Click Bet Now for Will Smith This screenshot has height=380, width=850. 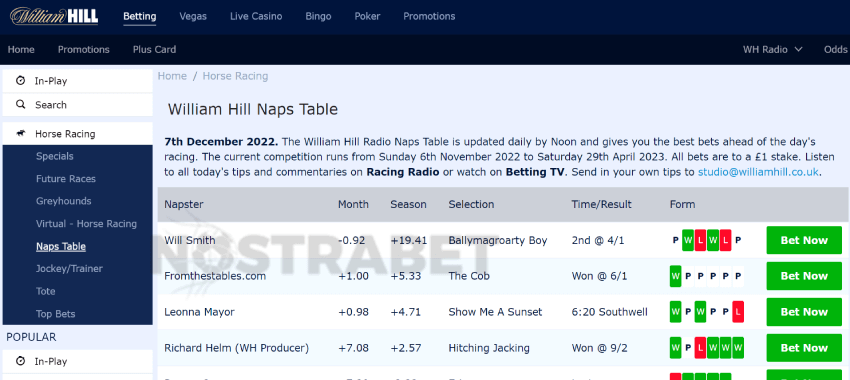point(804,240)
